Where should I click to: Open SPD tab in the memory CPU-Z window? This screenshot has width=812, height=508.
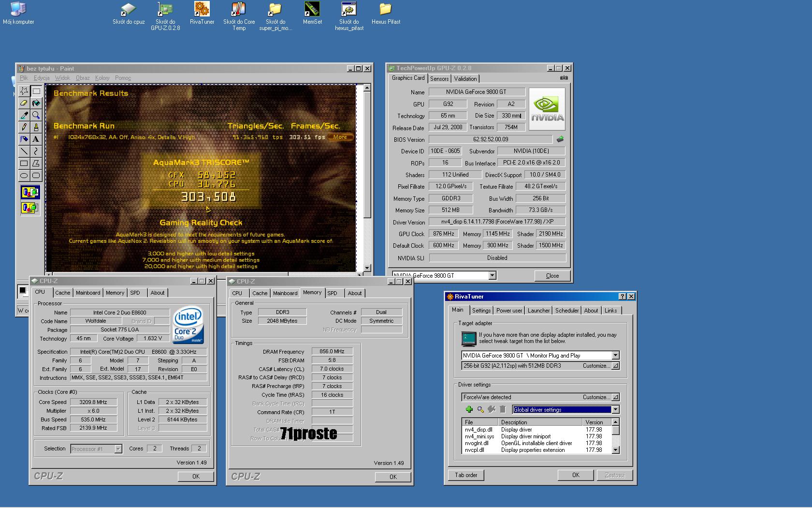coord(333,293)
